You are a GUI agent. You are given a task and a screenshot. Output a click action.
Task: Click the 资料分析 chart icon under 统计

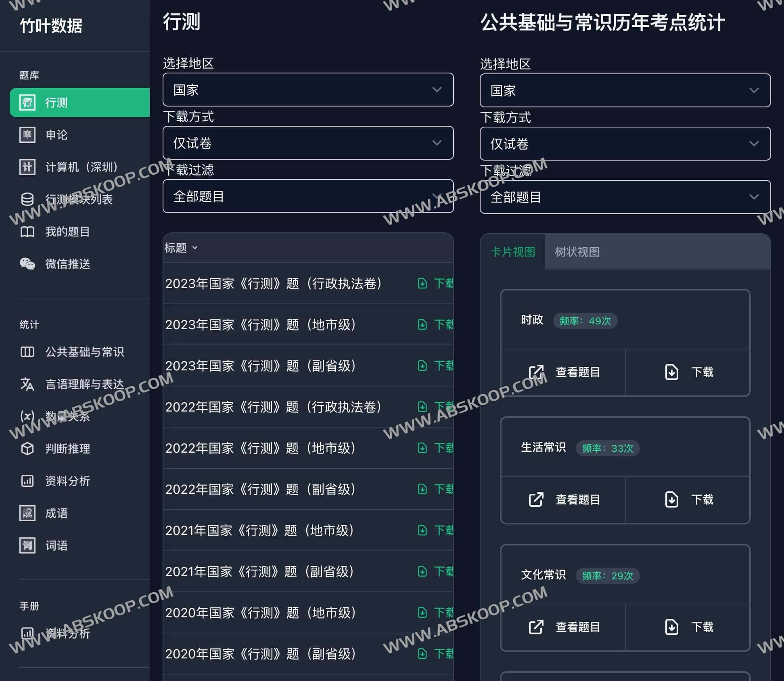27,481
